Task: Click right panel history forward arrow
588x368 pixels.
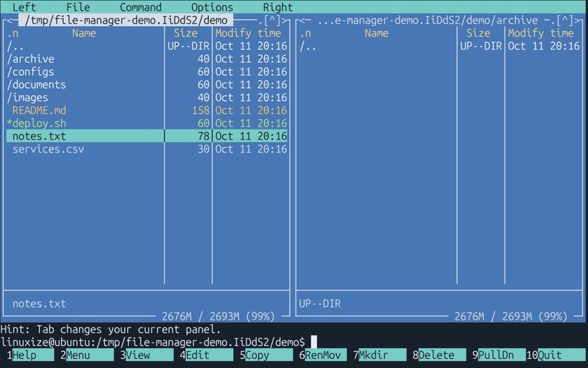Action: coord(577,20)
